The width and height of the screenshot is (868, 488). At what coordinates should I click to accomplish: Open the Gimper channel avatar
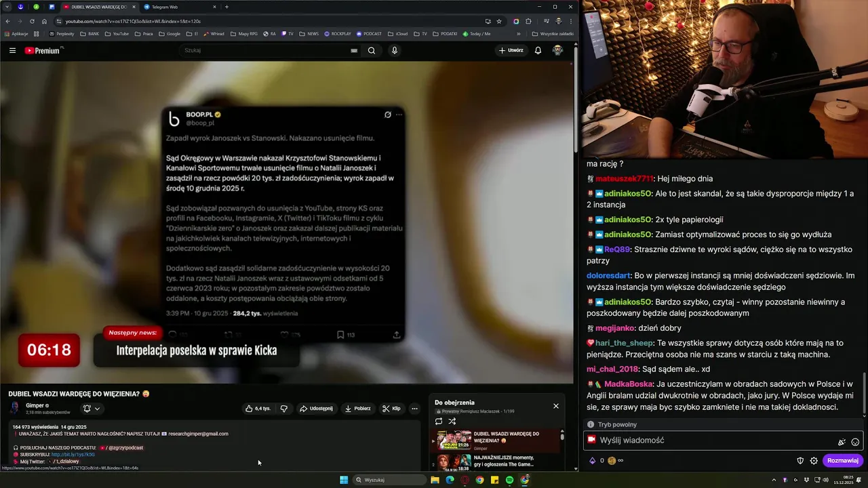pos(15,408)
